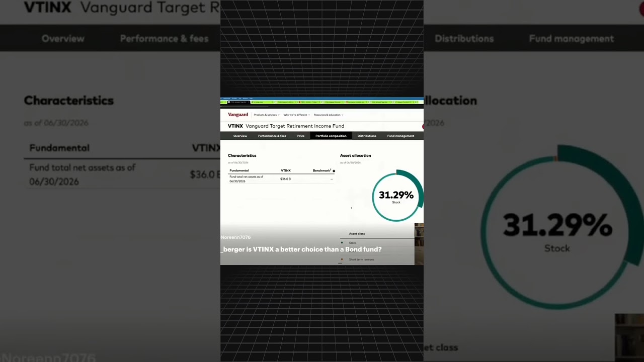Click the Asset class table header

[357, 234]
